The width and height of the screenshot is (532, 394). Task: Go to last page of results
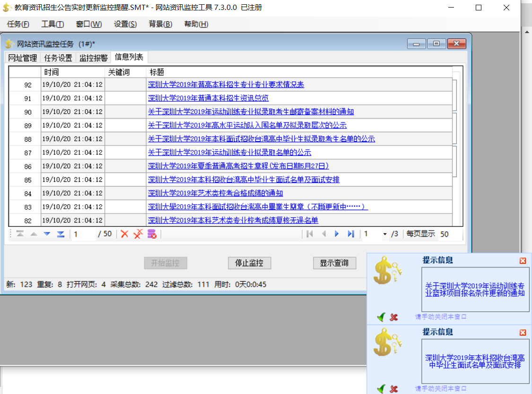[351, 234]
